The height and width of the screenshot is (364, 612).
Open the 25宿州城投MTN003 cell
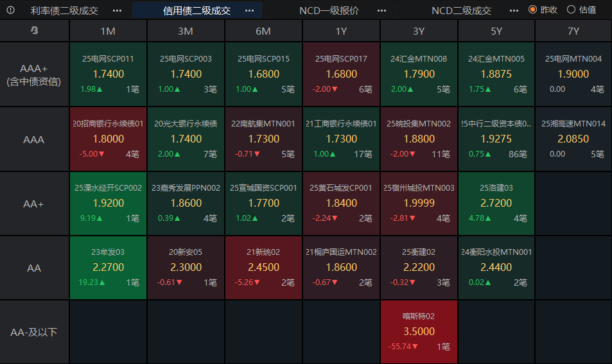coord(419,204)
